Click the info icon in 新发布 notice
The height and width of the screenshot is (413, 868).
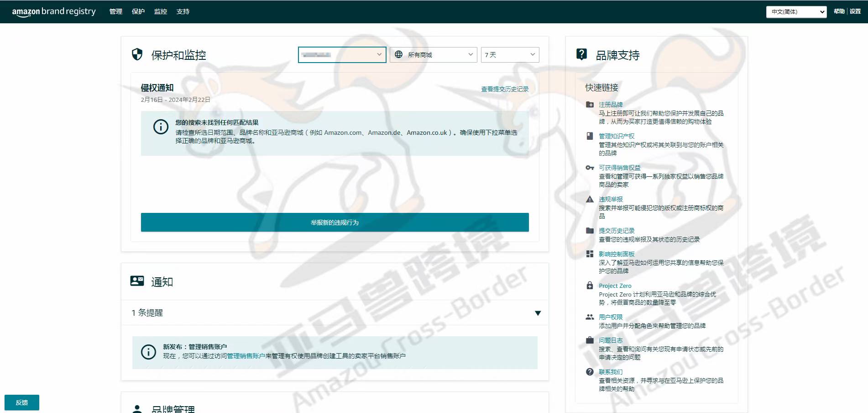point(148,352)
